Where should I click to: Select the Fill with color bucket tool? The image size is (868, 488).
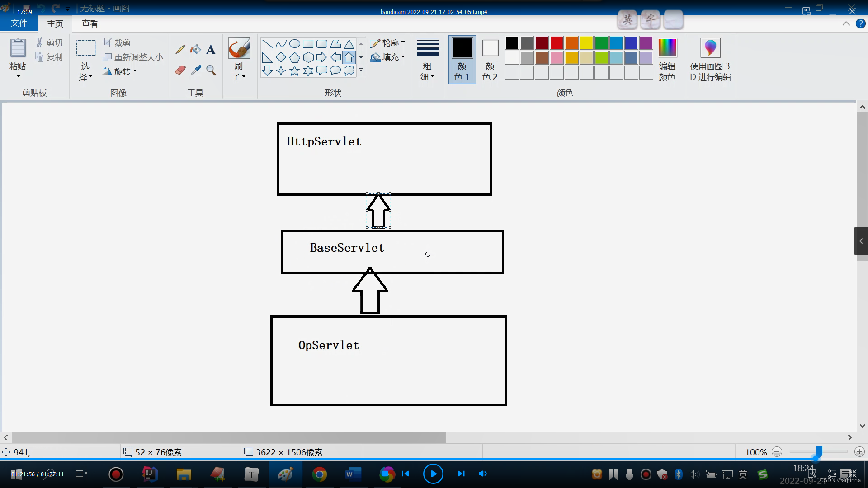click(195, 49)
